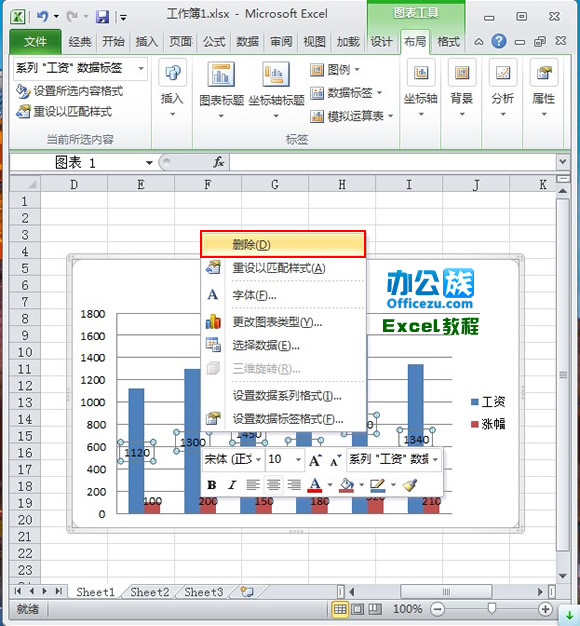The image size is (580, 626).
Task: Expand the font color dropdown arrow
Action: coord(330,485)
